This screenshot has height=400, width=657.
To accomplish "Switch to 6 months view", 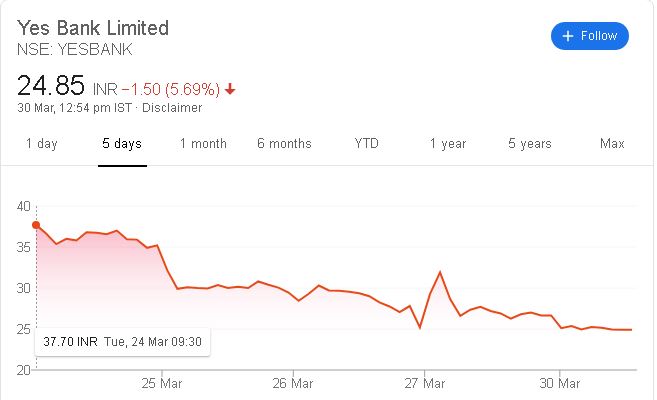I will coord(284,144).
